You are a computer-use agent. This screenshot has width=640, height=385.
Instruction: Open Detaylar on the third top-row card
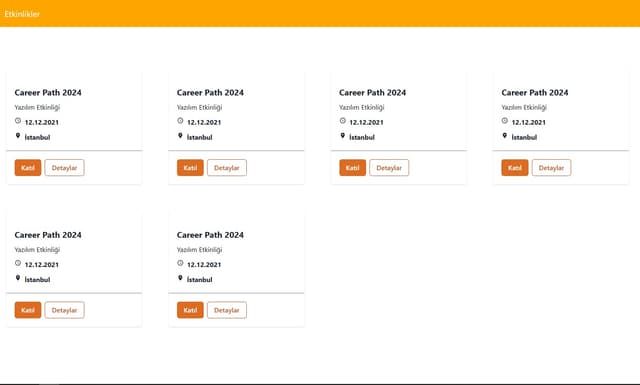[389, 168]
